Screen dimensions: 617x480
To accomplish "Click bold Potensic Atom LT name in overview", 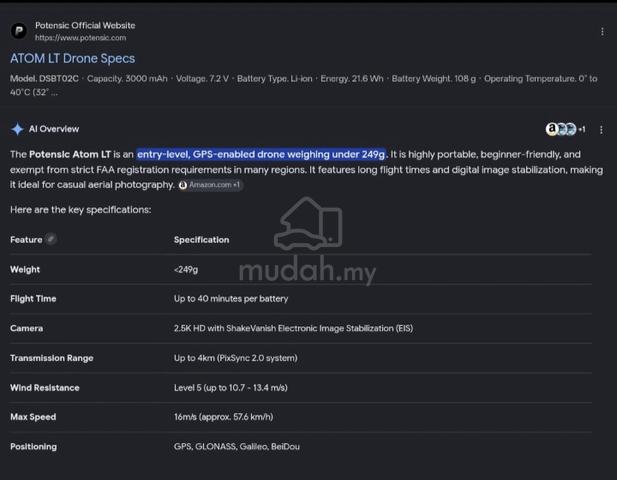I will coord(70,154).
